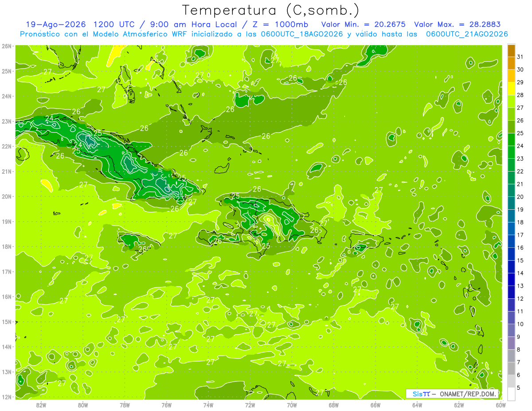532x411 pixels.
Task: Click the yellow swatch between 28 and 29
Action: [511, 89]
